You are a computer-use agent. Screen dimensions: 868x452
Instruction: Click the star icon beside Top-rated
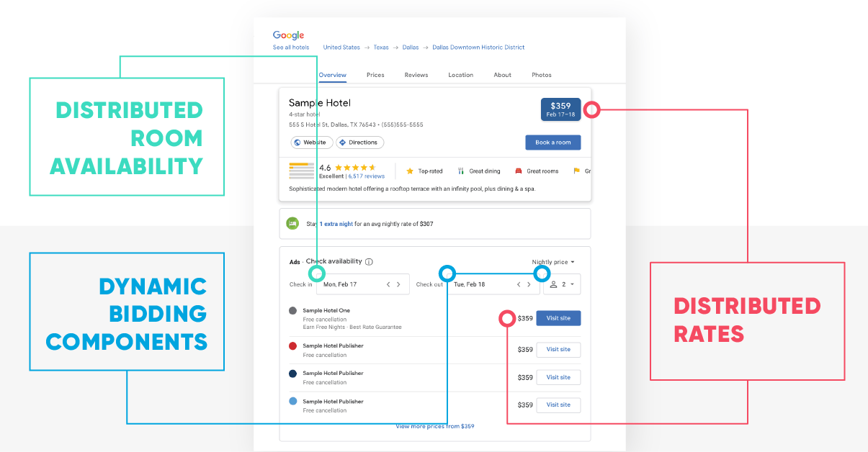pos(410,171)
